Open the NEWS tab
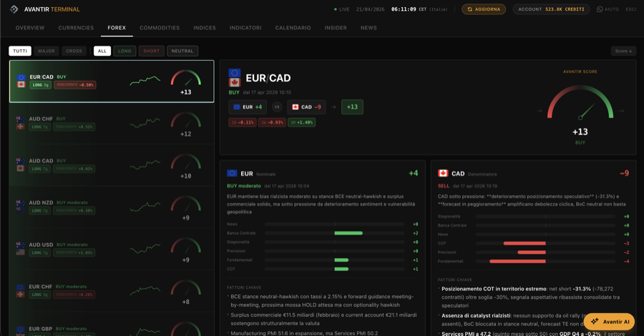 [369, 28]
